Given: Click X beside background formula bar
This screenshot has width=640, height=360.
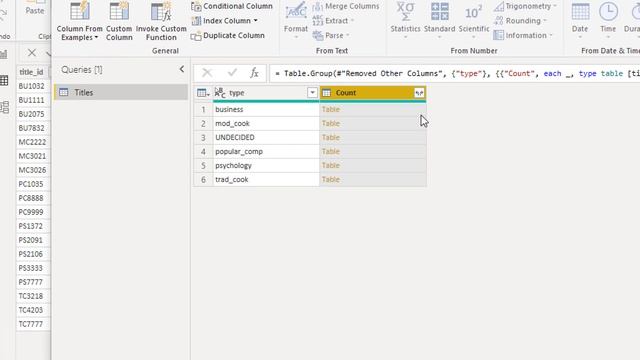Looking at the screenshot, I should pos(31,53).
